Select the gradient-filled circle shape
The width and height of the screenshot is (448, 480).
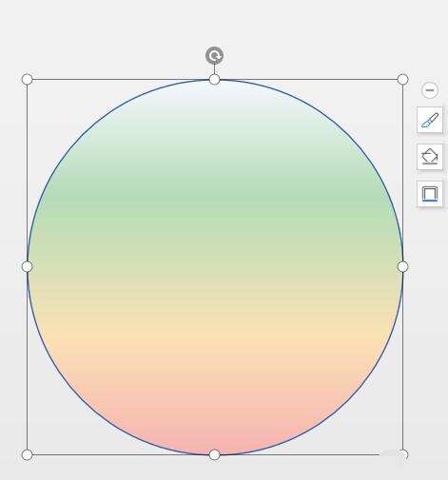[x=215, y=267]
